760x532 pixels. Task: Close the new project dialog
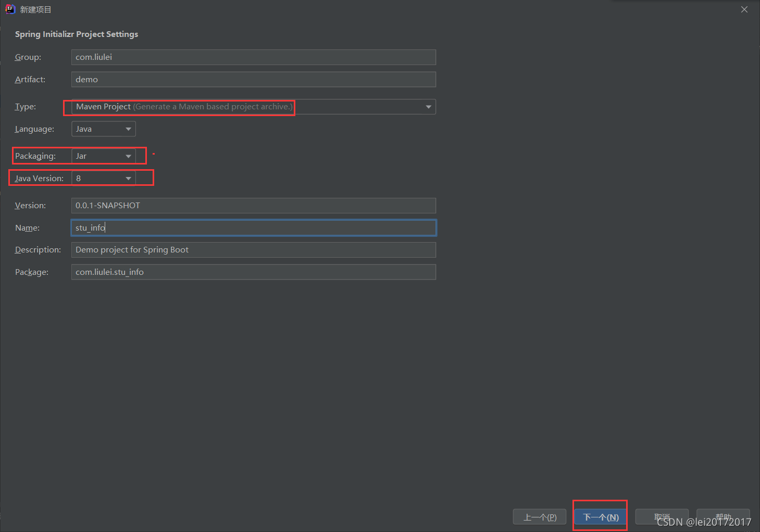pos(744,9)
